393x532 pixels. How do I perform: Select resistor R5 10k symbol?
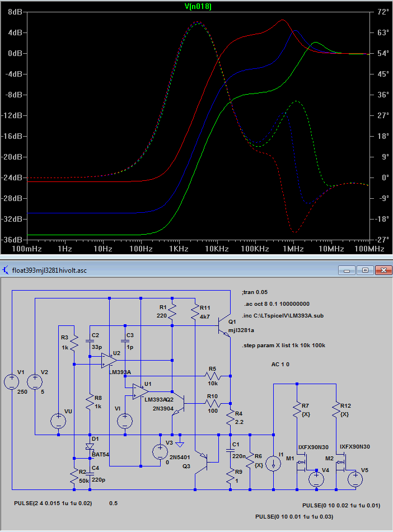[x=213, y=376]
